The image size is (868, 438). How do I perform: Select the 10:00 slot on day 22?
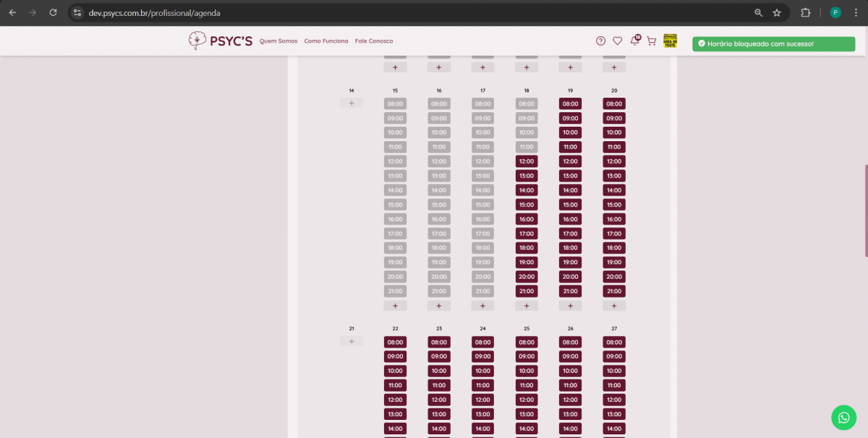[395, 371]
